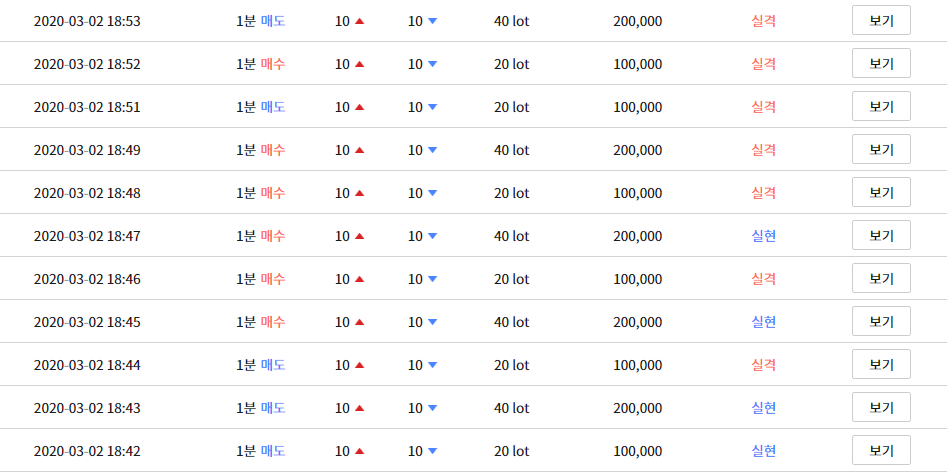Open 보기 for the 18:53 trade
This screenshot has width=949, height=476.
tap(881, 21)
